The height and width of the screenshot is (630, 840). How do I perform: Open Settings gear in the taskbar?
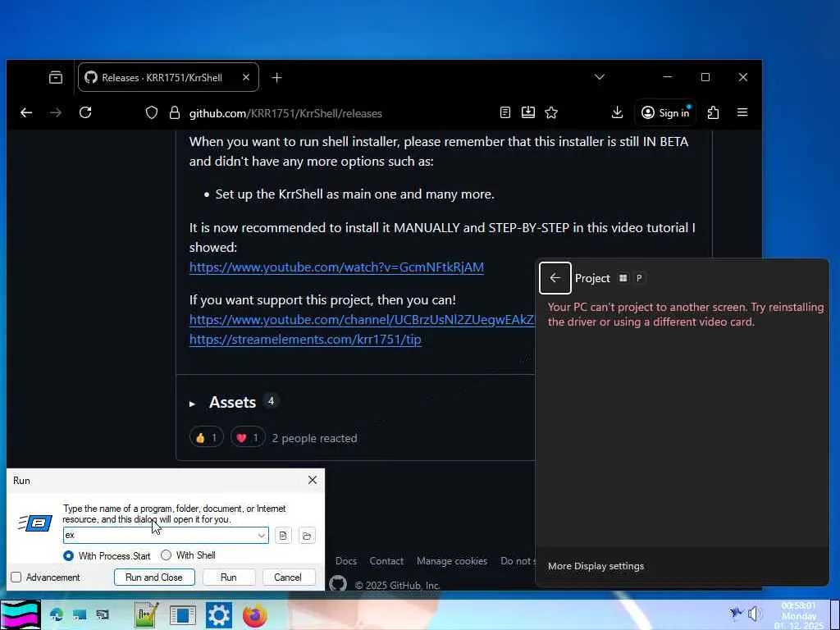click(218, 614)
